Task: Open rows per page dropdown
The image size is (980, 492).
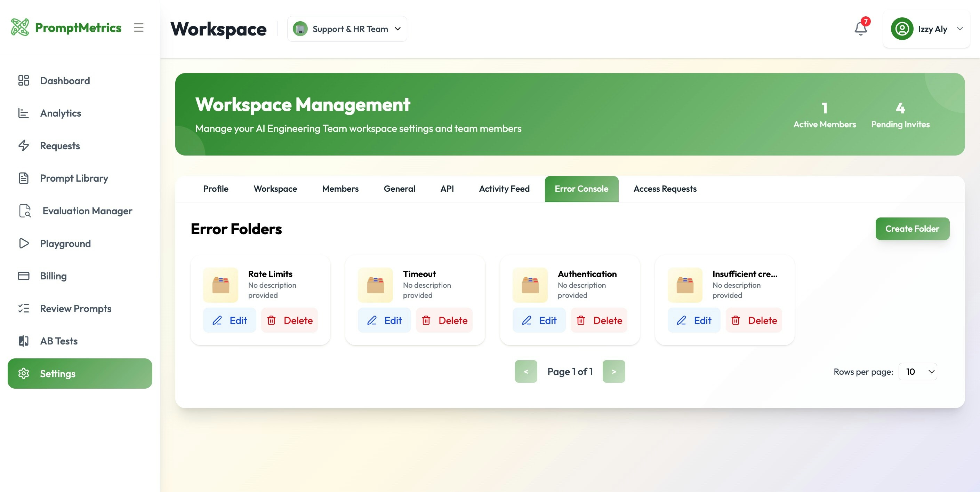Action: (918, 371)
